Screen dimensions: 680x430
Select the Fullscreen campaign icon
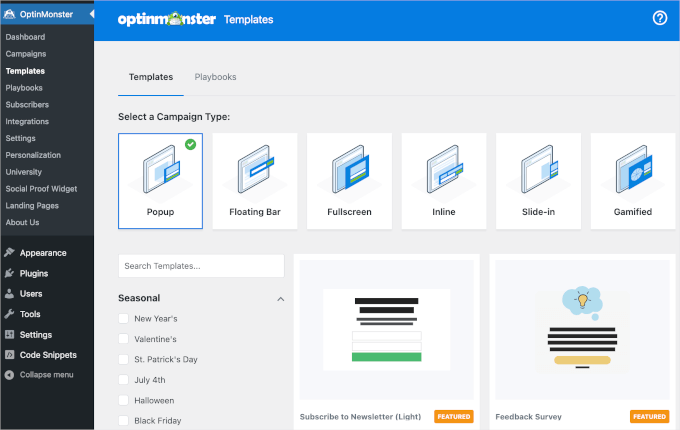pyautogui.click(x=350, y=169)
